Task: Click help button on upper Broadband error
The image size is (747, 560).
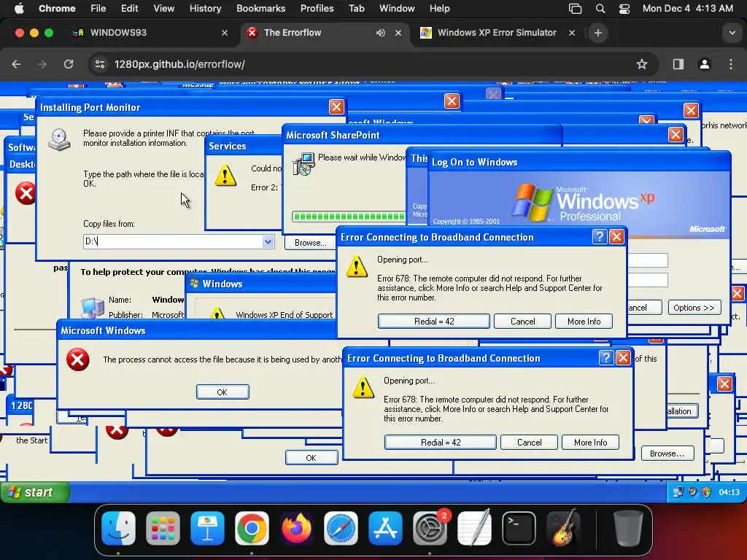Action: click(x=600, y=237)
